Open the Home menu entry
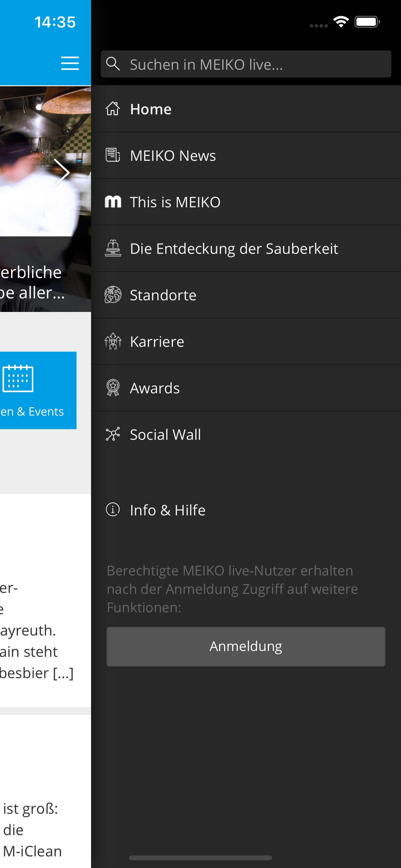Viewport: 401px width, 868px height. [x=246, y=109]
